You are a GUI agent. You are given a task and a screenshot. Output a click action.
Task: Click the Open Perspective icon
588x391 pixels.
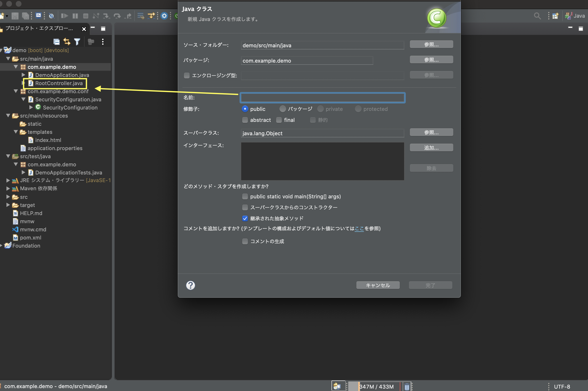[555, 16]
